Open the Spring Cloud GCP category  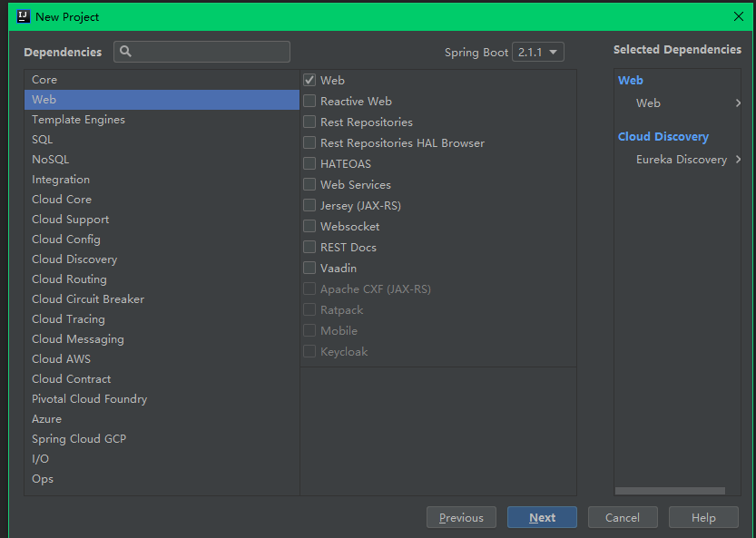(x=162, y=439)
